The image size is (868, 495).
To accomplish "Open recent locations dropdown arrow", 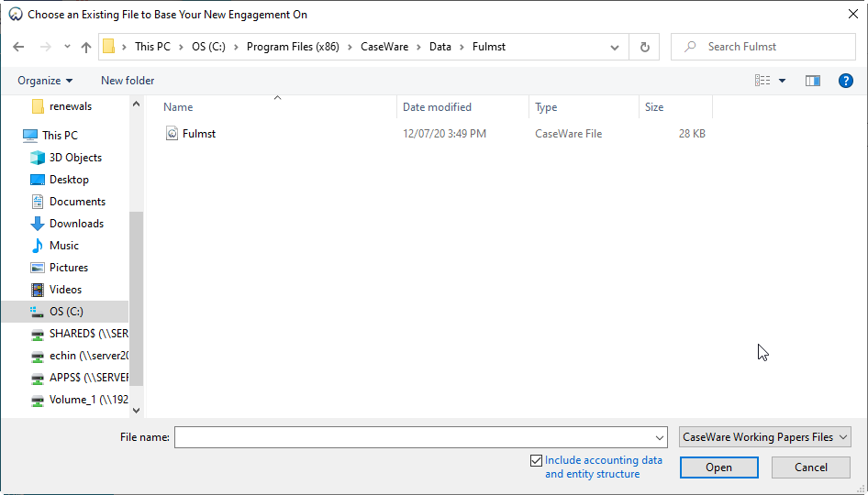I will tap(67, 47).
